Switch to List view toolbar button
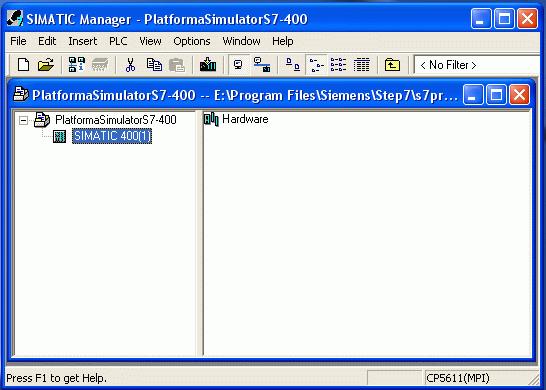The height and width of the screenshot is (390, 546). pos(338,65)
